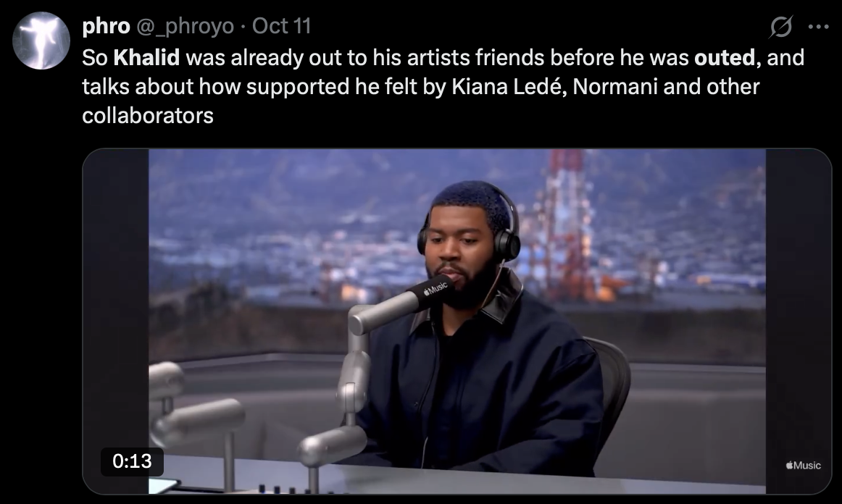Click the Apple Music logo on microphone
Image resolution: width=842 pixels, height=504 pixels.
(x=435, y=289)
